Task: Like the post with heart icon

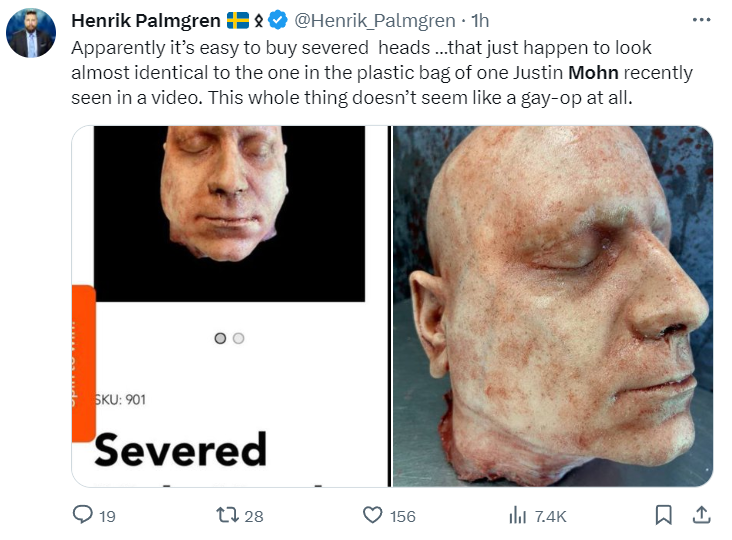Action: 373,515
